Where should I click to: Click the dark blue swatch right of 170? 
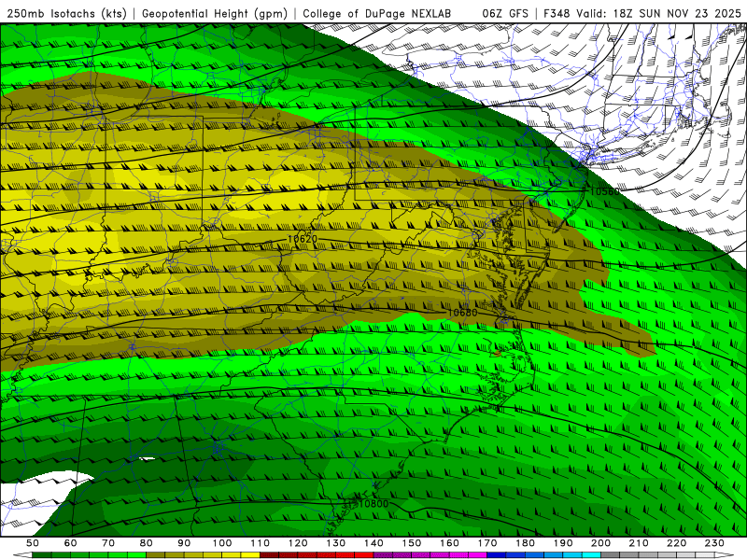497,555
